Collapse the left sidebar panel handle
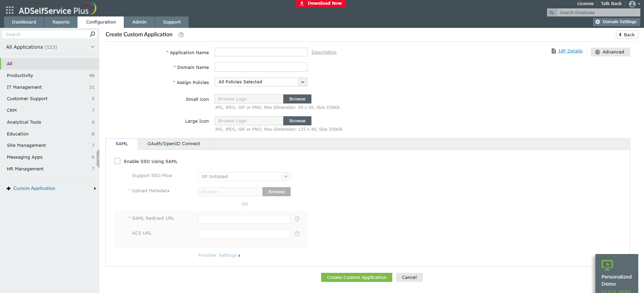 (98, 159)
